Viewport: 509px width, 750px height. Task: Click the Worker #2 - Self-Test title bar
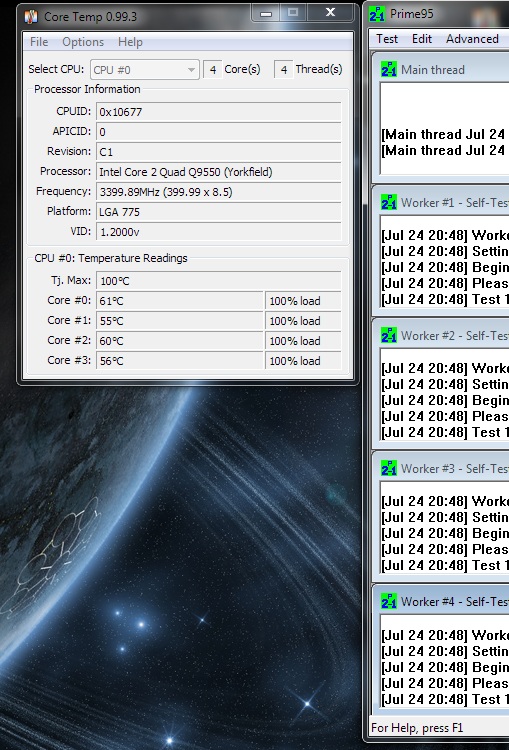[x=441, y=335]
